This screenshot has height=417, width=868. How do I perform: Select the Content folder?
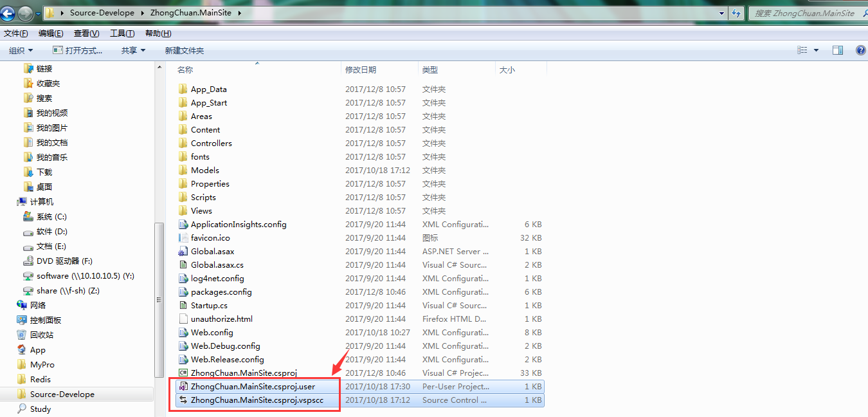(x=205, y=130)
